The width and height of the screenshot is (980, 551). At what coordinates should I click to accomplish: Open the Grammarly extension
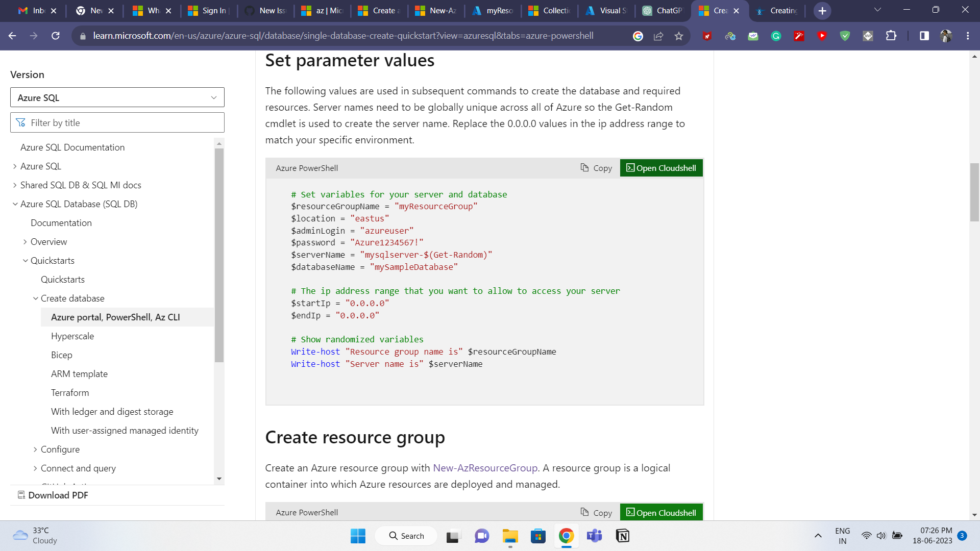(x=776, y=36)
